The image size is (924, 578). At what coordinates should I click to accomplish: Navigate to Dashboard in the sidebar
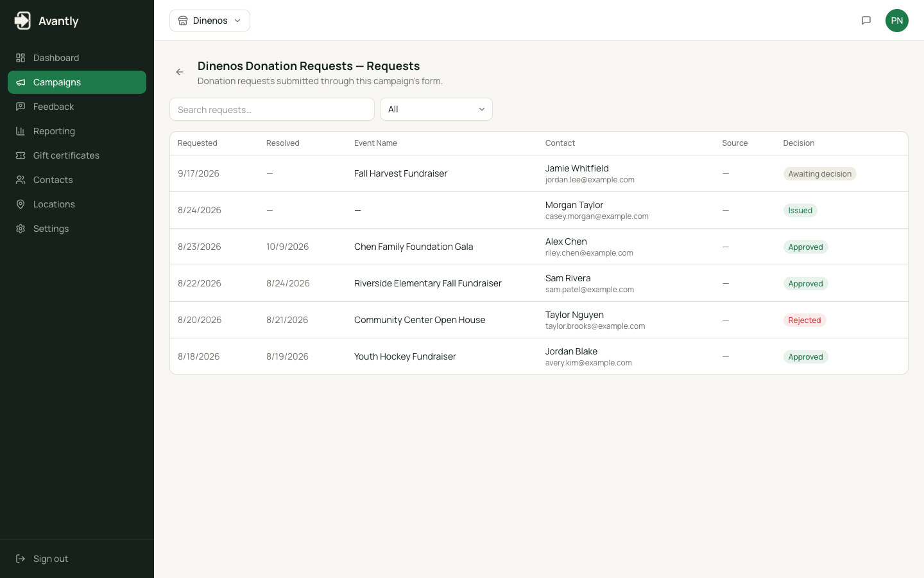[77, 58]
